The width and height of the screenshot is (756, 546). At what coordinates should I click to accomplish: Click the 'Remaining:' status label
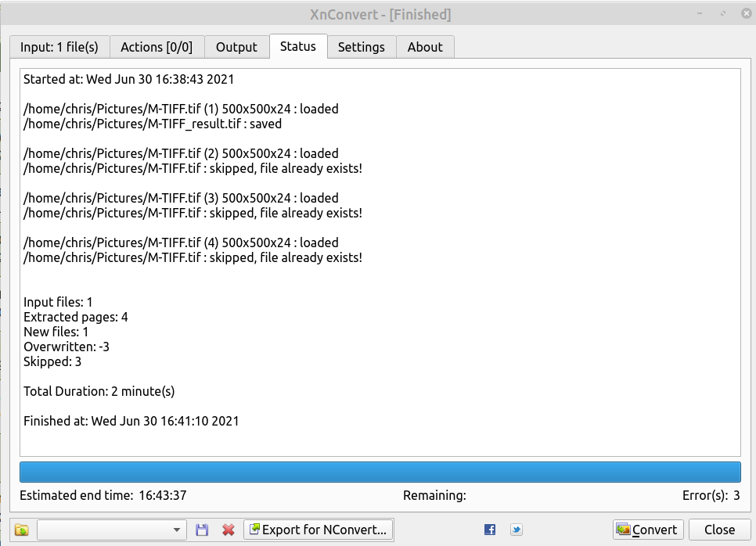[434, 495]
